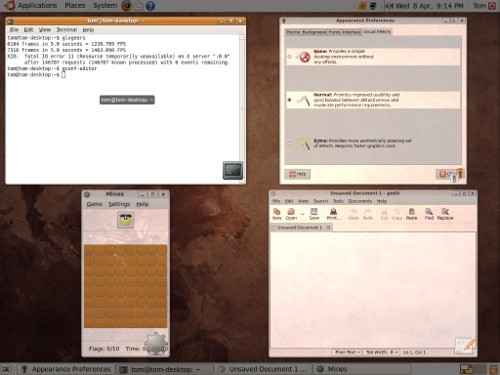Switch to the Fonts tab
The height and width of the screenshot is (375, 500).
334,32
